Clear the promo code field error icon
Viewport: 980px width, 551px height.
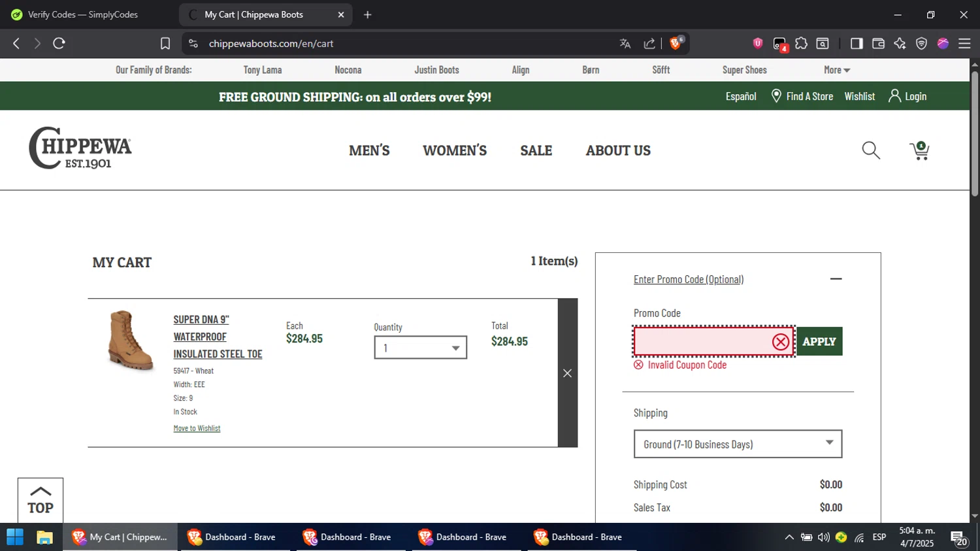[x=780, y=342]
